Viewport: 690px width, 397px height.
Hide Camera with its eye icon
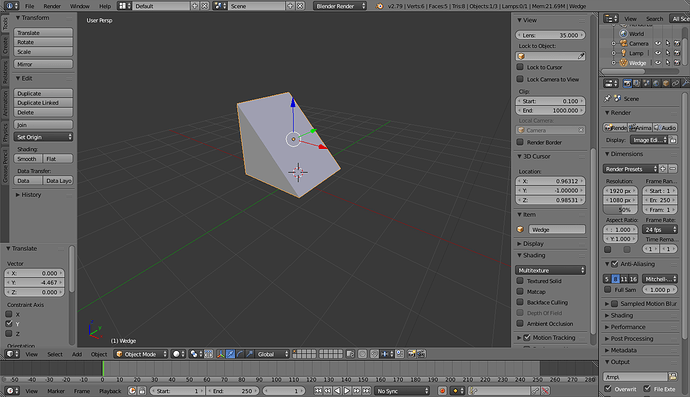tap(658, 43)
